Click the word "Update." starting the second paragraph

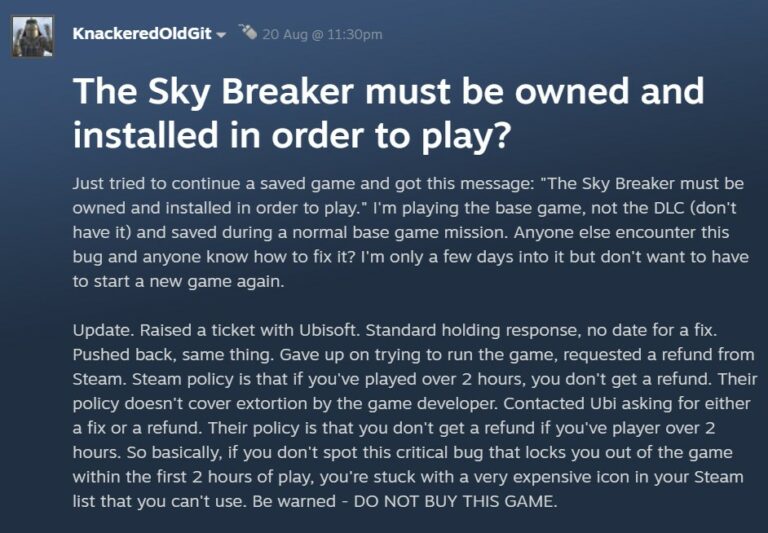[103, 330]
